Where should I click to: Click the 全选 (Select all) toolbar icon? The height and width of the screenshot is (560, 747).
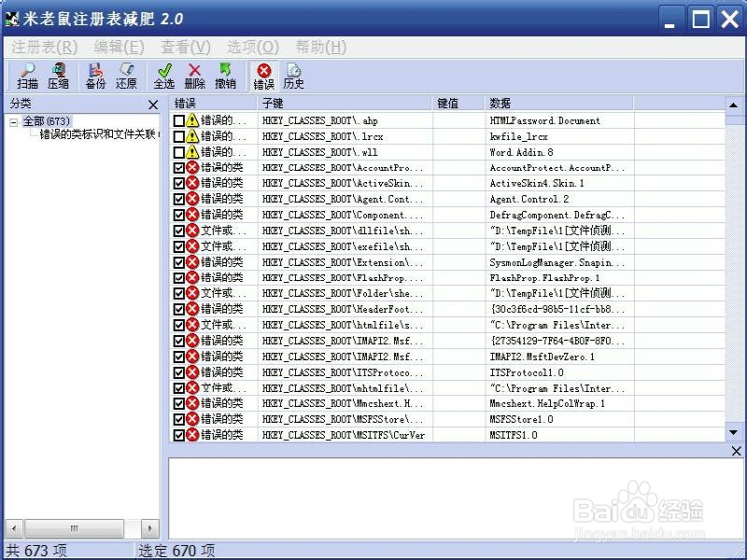click(x=164, y=77)
